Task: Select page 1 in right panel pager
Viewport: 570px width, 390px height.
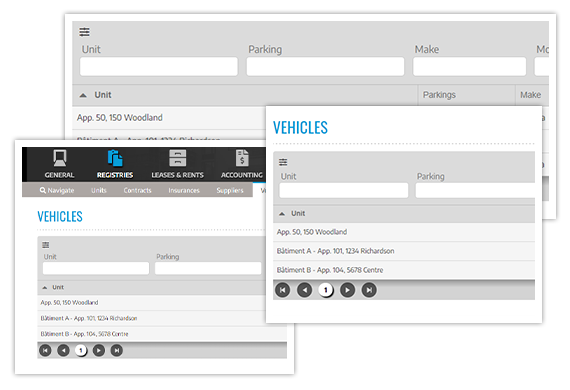Action: (x=326, y=290)
